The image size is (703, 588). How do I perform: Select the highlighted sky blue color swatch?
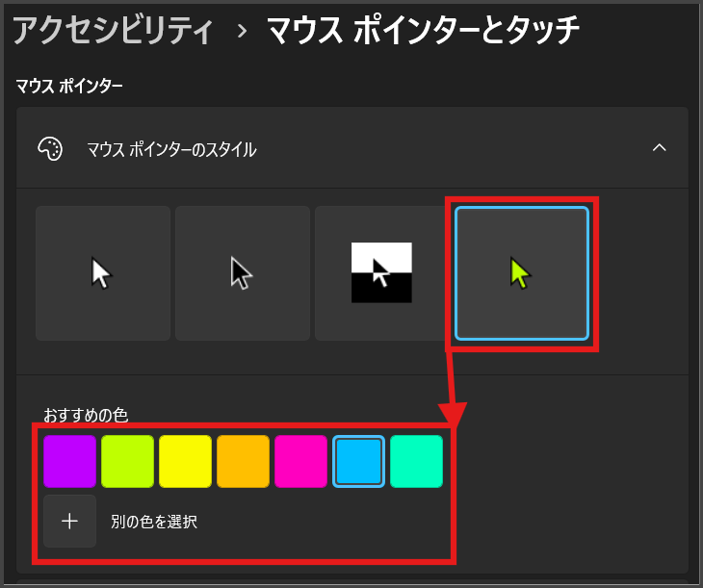(x=358, y=462)
